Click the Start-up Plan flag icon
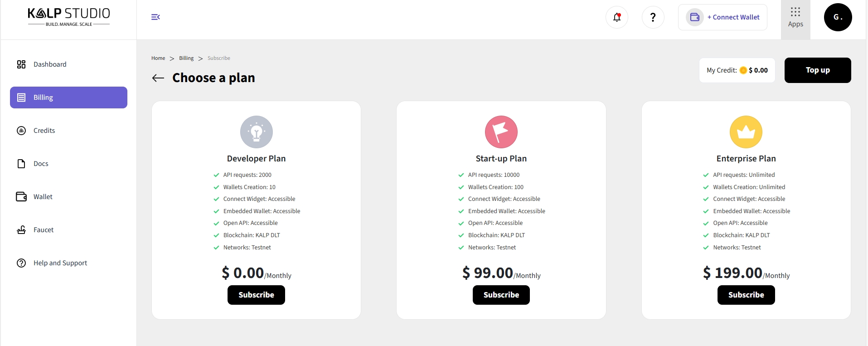The width and height of the screenshot is (868, 346). coord(501,132)
